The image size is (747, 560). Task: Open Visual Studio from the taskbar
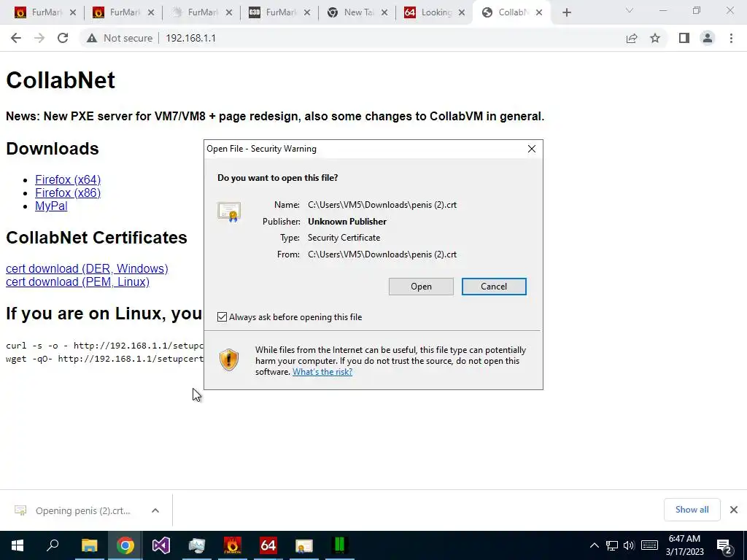click(x=161, y=545)
